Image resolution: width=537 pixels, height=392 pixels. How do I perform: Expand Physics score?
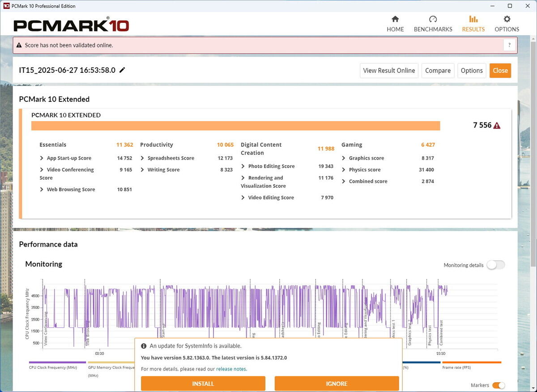(344, 170)
